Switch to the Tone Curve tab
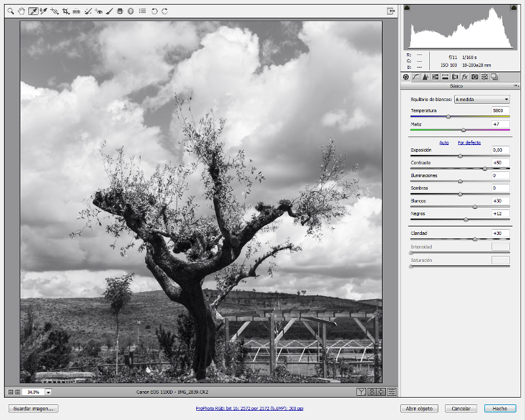The image size is (525, 420). (x=415, y=77)
